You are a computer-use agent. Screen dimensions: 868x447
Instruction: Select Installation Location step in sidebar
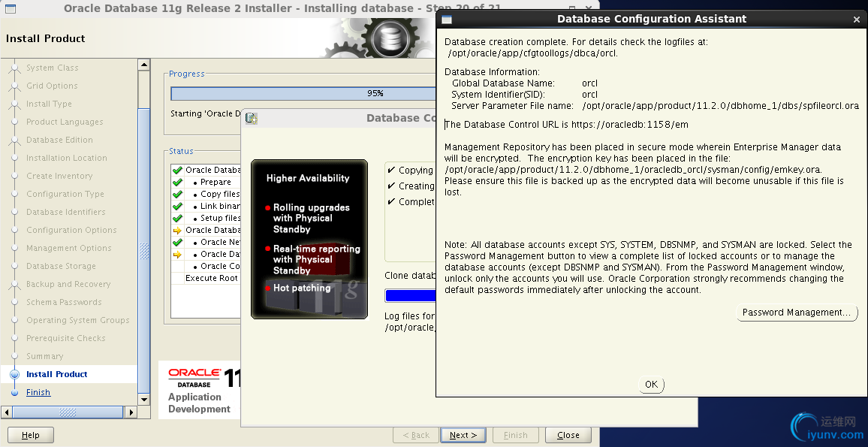pos(66,158)
